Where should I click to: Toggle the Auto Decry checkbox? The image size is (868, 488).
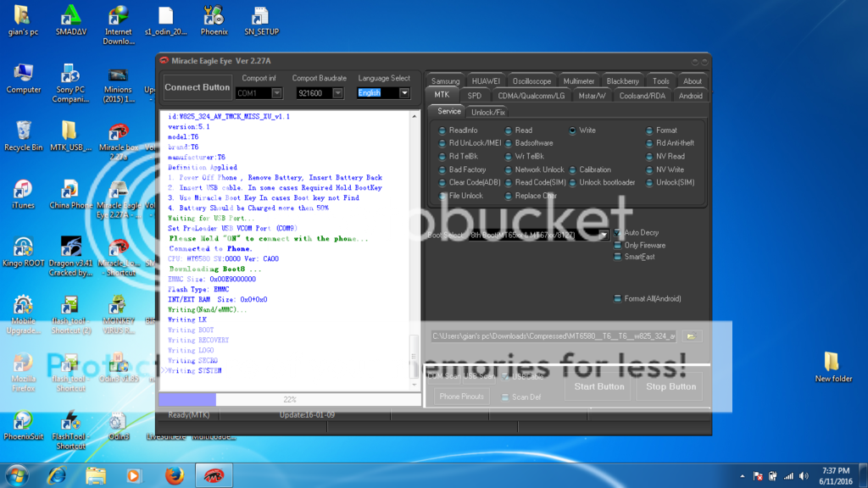point(618,232)
